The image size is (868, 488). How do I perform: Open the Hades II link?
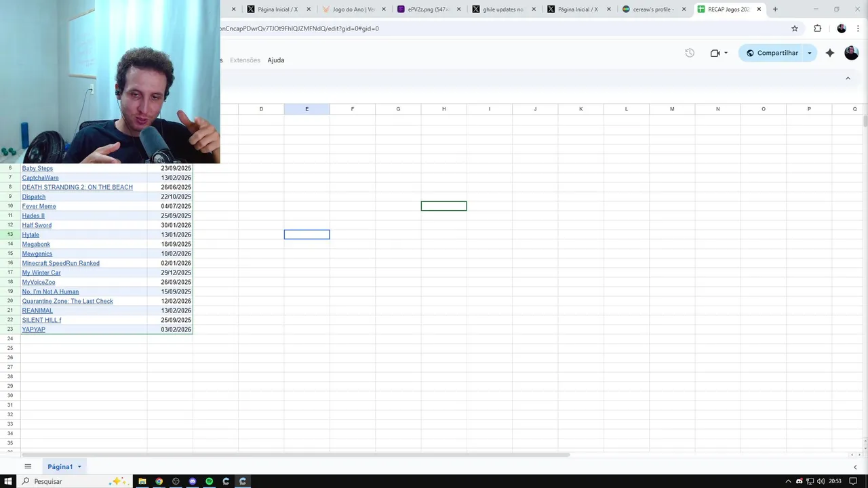click(x=33, y=216)
